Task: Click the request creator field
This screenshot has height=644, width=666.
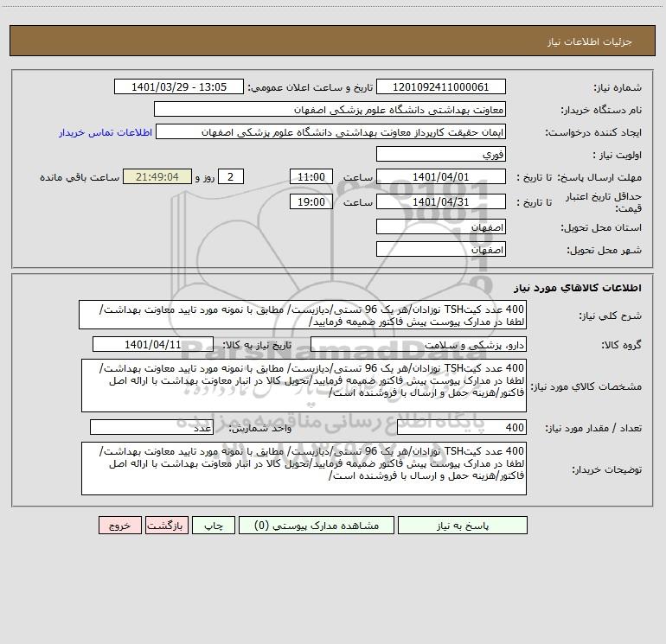Action: coord(331,131)
